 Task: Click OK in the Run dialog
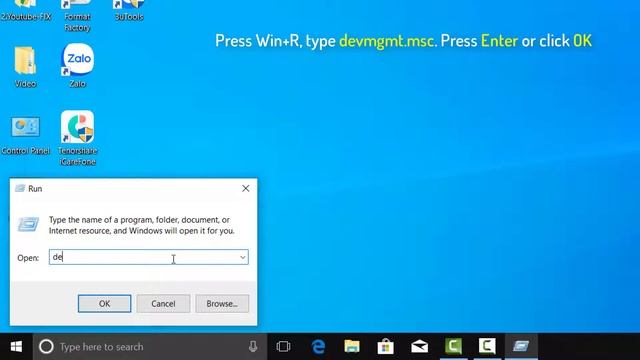tap(104, 304)
